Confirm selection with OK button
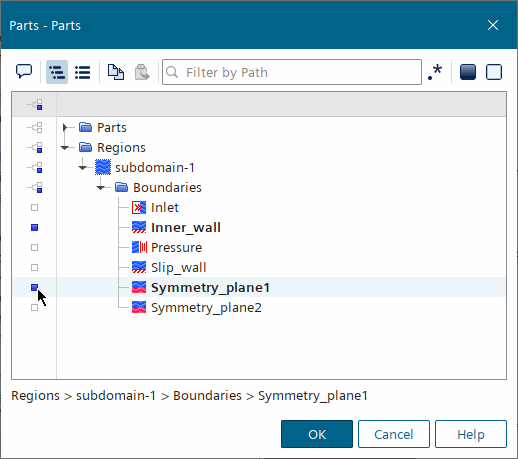The image size is (518, 459). pyautogui.click(x=317, y=434)
